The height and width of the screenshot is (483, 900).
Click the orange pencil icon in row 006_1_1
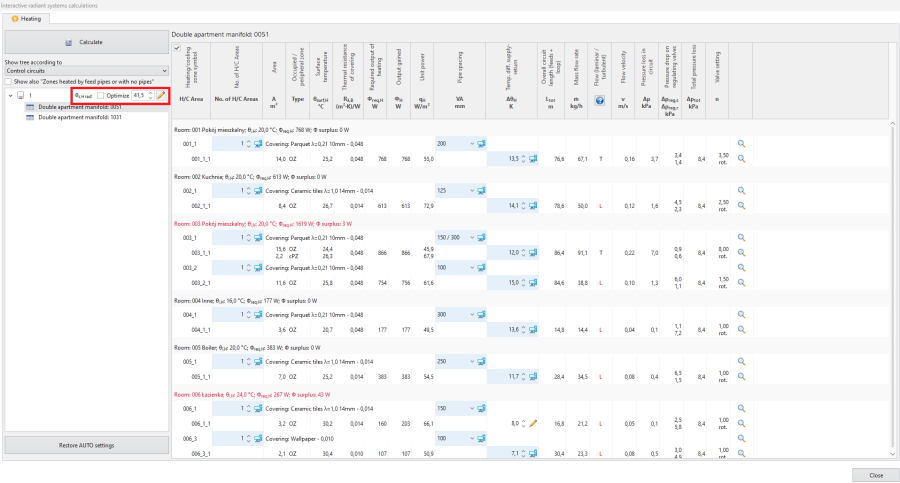533,424
